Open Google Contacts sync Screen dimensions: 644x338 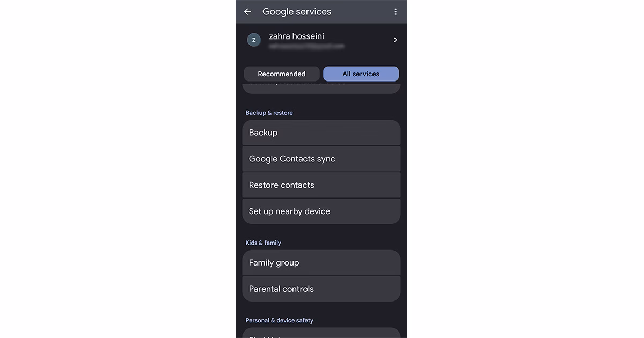(321, 159)
